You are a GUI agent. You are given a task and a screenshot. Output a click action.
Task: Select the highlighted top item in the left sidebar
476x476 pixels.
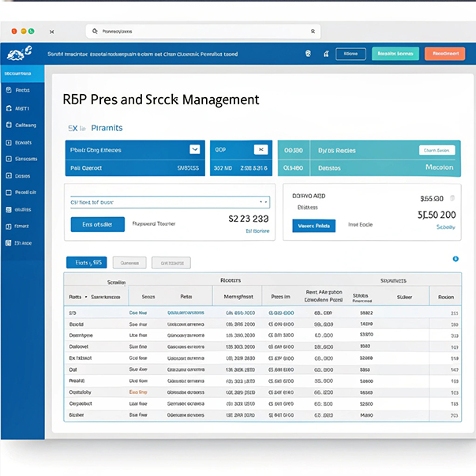pyautogui.click(x=22, y=73)
